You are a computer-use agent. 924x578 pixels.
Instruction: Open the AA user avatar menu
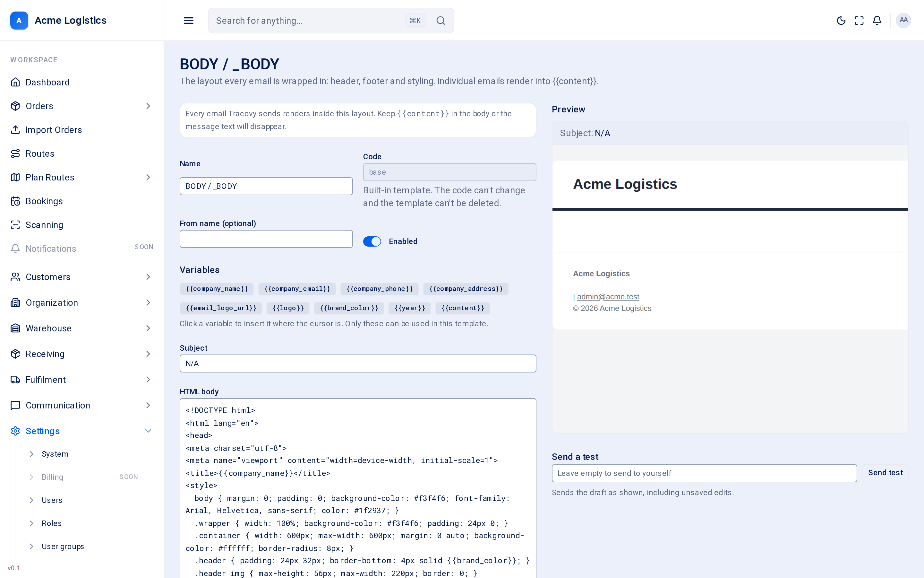point(903,20)
